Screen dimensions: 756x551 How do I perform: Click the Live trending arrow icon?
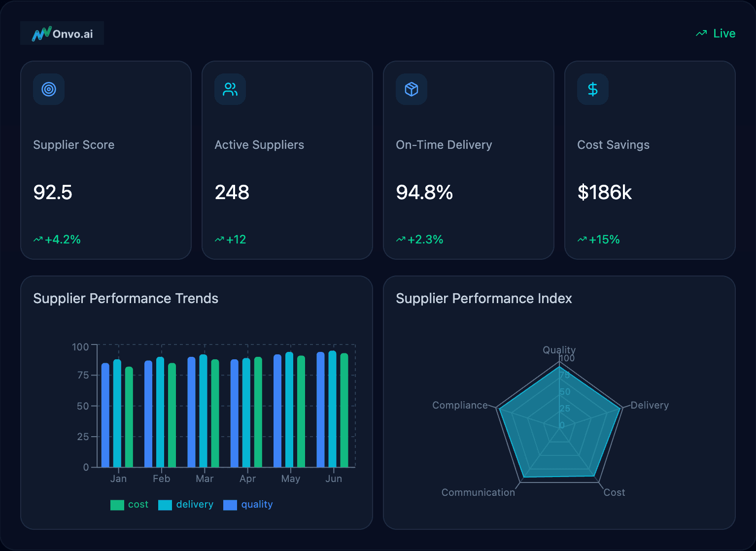701,34
